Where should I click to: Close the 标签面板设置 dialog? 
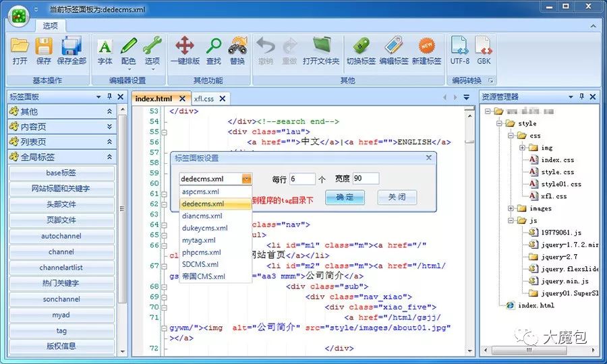tap(428, 158)
